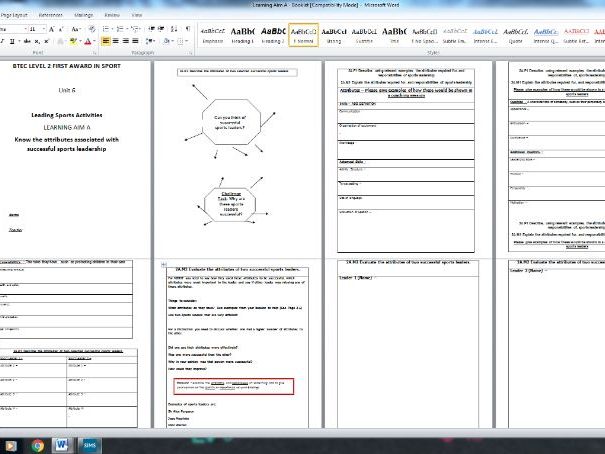The image size is (605, 454).
Task: Toggle strikethrough formatting
Action: click(x=27, y=41)
